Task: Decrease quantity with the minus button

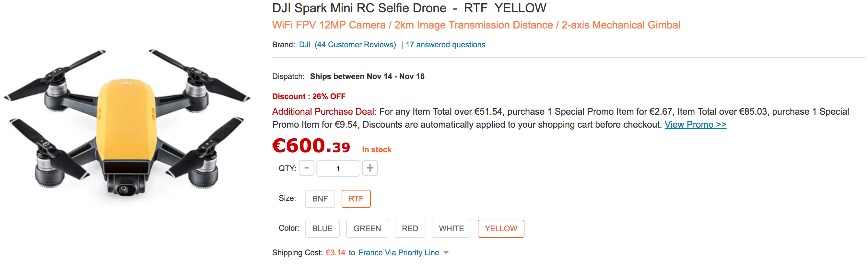Action: [x=306, y=168]
